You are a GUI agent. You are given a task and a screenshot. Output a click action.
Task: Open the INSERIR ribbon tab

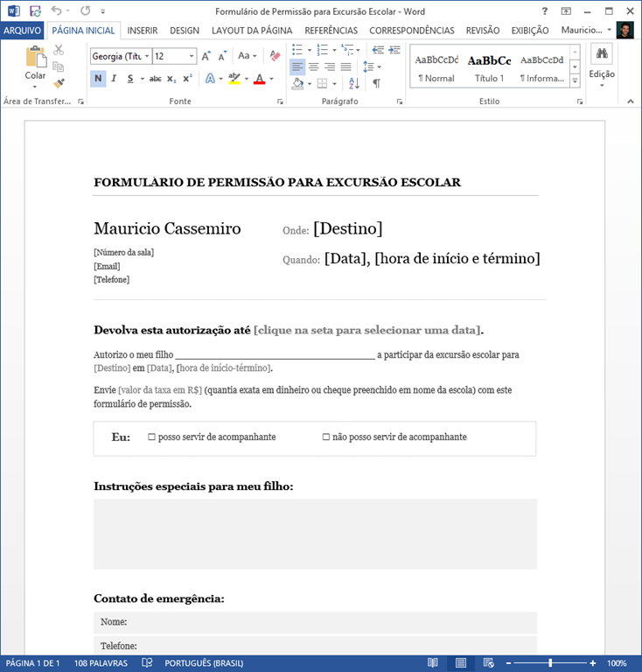pos(143,31)
